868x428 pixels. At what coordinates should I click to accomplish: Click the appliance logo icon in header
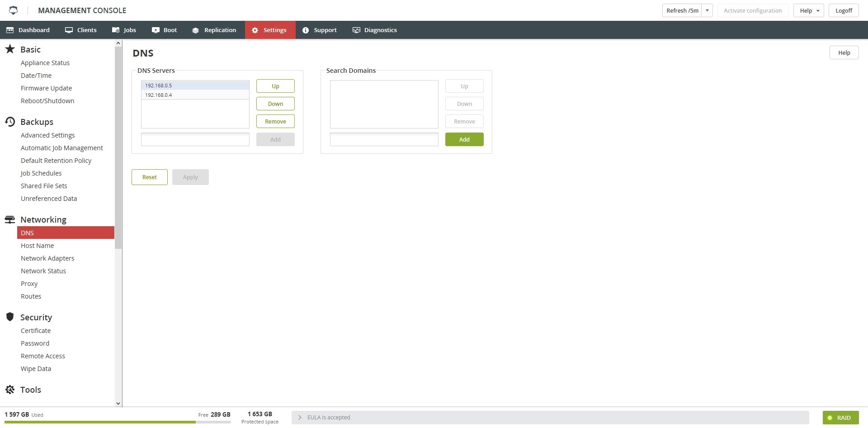(14, 10)
